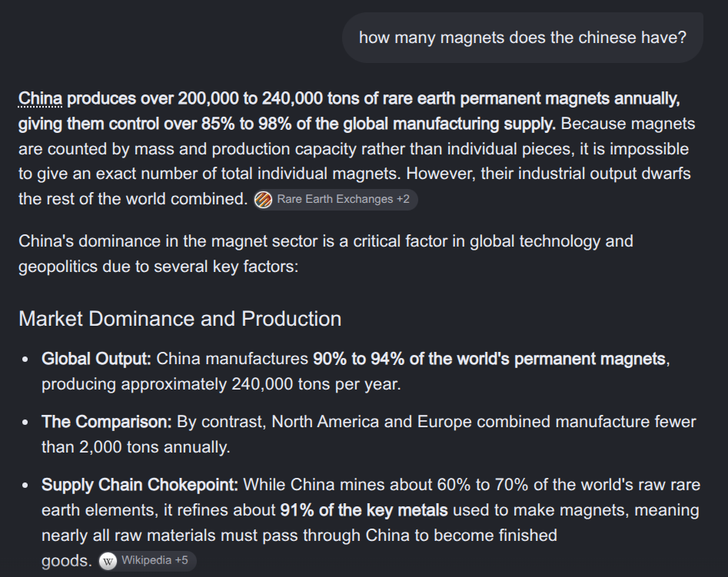Open the Wikipedia source citation chip
Viewport: 728px width, 577px height.
[147, 561]
